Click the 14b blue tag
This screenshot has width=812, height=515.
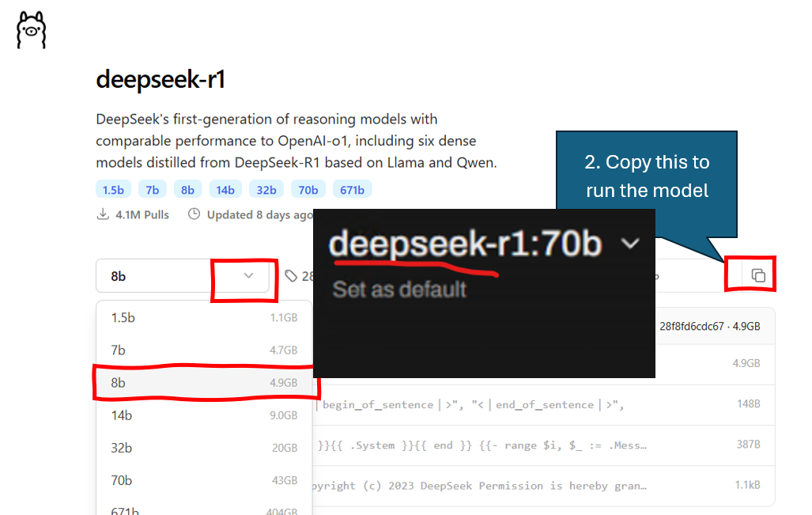[225, 190]
